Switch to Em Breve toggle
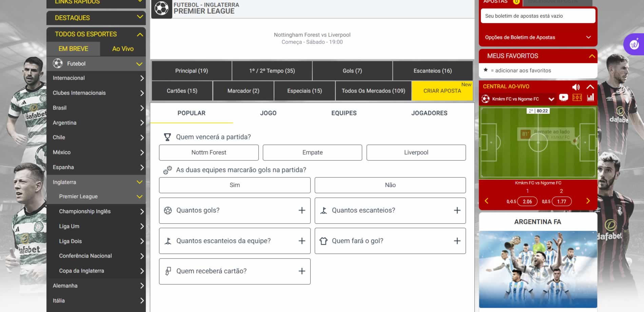The image size is (644, 312). (x=73, y=49)
